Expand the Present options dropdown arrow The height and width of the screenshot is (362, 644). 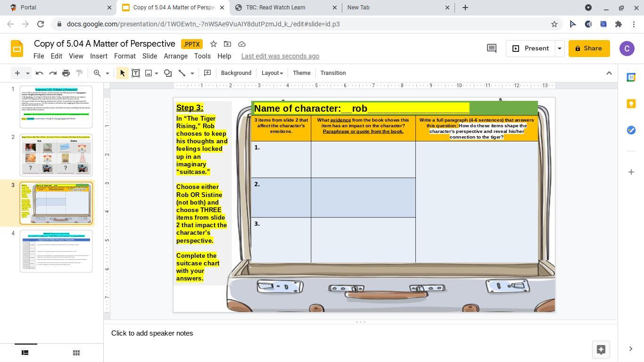[560, 49]
